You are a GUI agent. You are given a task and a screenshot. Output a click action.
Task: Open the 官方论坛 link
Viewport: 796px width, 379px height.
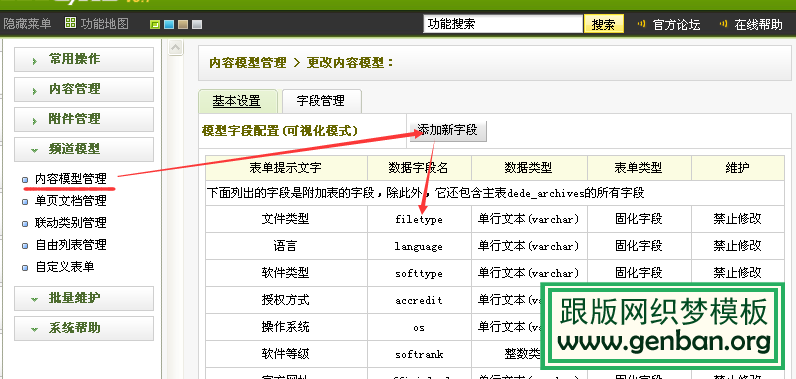tap(676, 24)
